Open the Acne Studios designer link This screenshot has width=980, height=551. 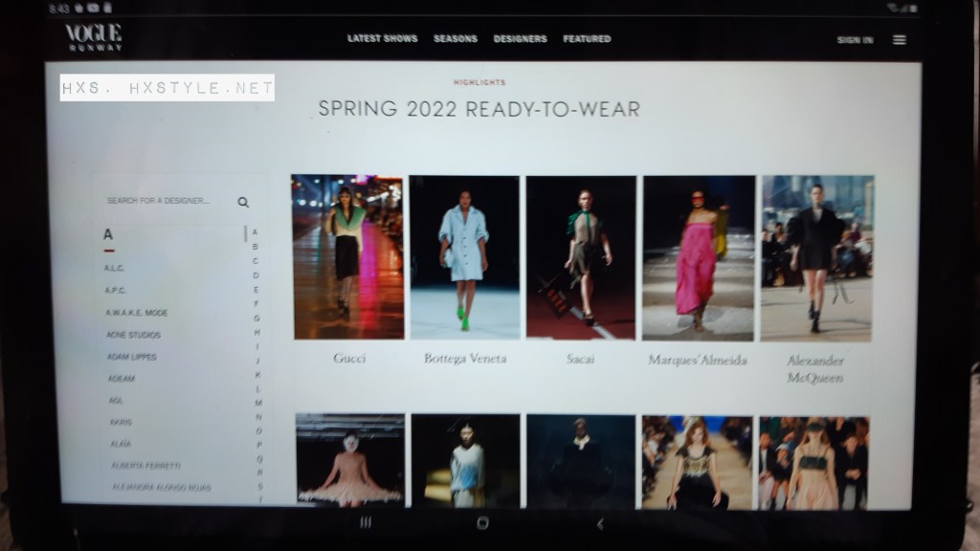[x=133, y=335]
